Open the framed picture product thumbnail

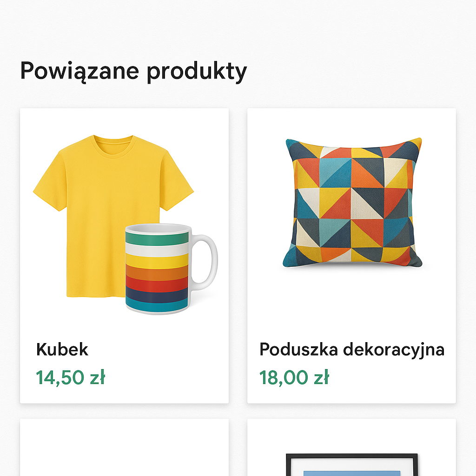351,464
